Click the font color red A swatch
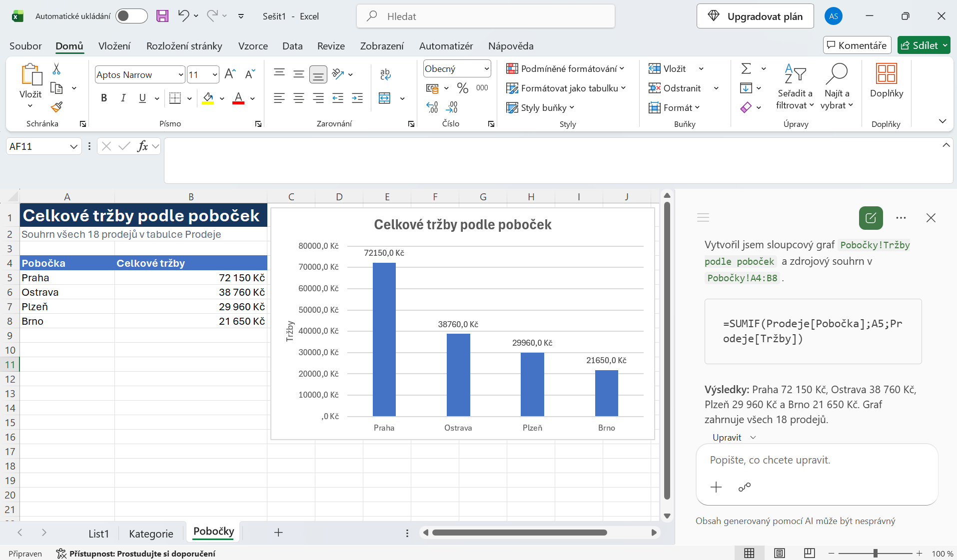Screen dimensions: 957x560 click(238, 98)
